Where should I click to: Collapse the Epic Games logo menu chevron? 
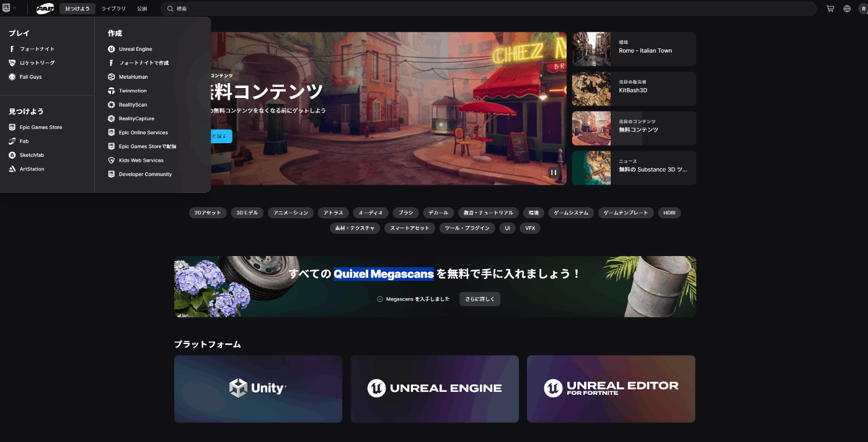click(x=14, y=9)
